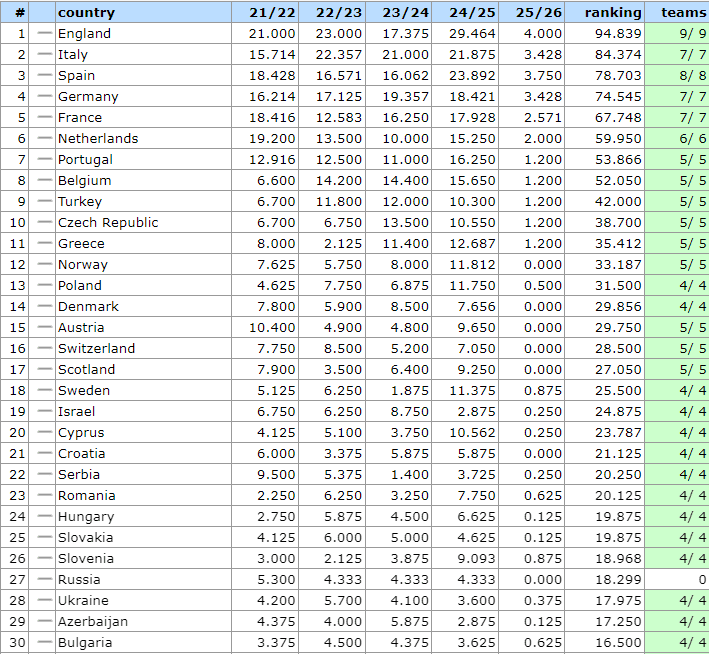Click the # rank column header

click(x=20, y=13)
